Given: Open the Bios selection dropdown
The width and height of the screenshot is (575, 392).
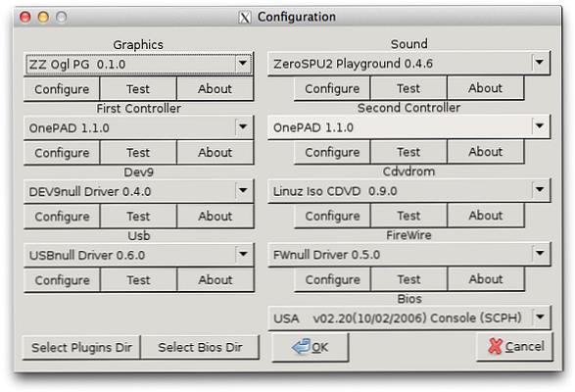Looking at the screenshot, I should point(409,318).
